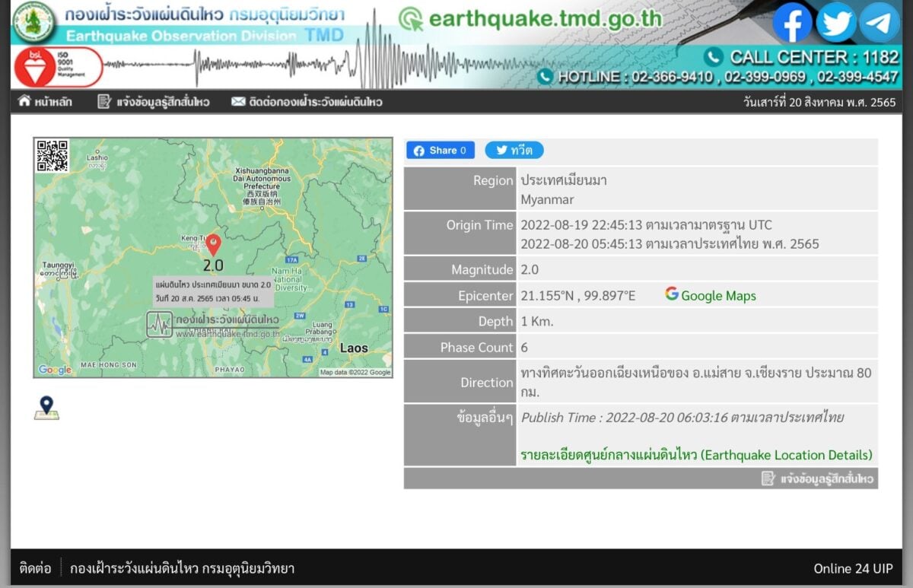Click the TMD department logo emblem

point(34,22)
